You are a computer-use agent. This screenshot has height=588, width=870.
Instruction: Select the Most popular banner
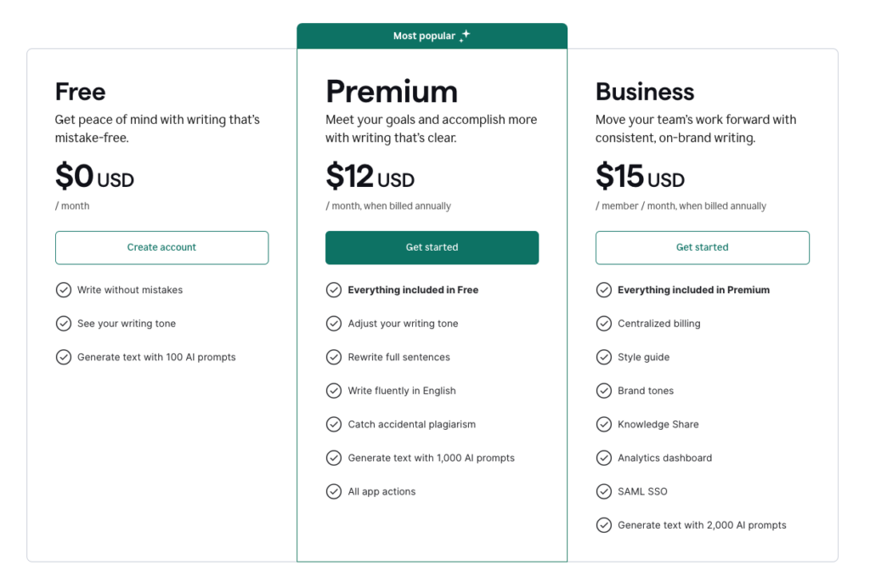pyautogui.click(x=432, y=36)
